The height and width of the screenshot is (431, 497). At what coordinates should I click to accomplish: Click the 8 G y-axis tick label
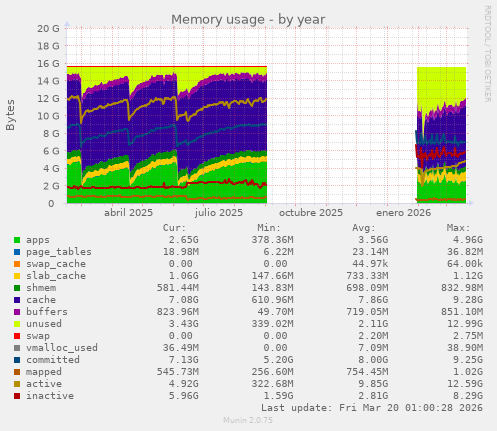(x=51, y=133)
